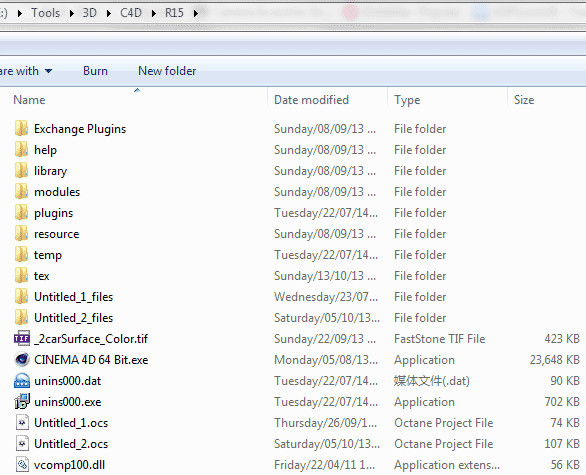The image size is (586, 475).
Task: Click the modules folder icon
Action: pos(21,192)
